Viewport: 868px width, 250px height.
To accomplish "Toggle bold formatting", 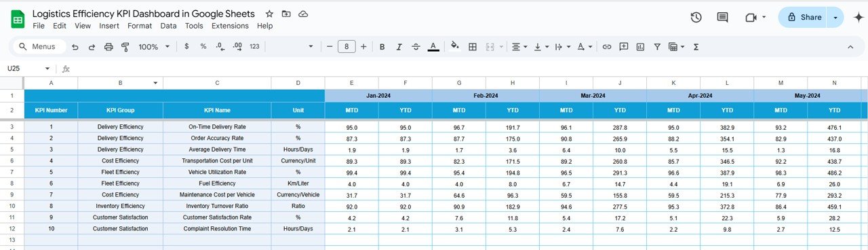I will [382, 47].
